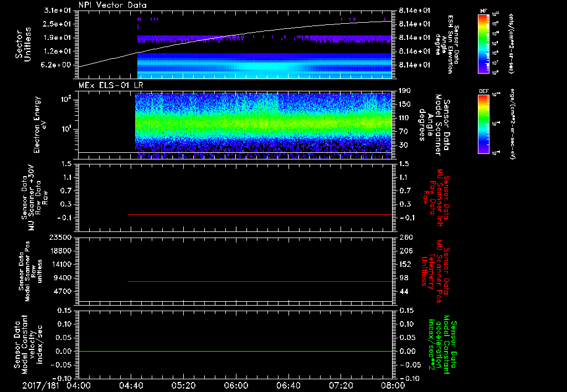Click the 260 telemetry tick label

click(x=406, y=237)
